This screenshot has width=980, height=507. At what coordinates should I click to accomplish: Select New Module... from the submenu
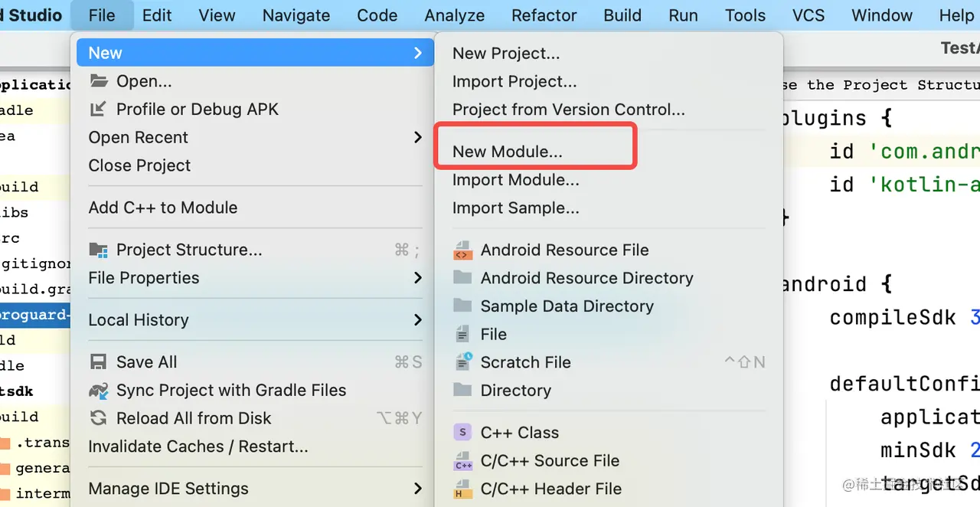click(x=507, y=152)
